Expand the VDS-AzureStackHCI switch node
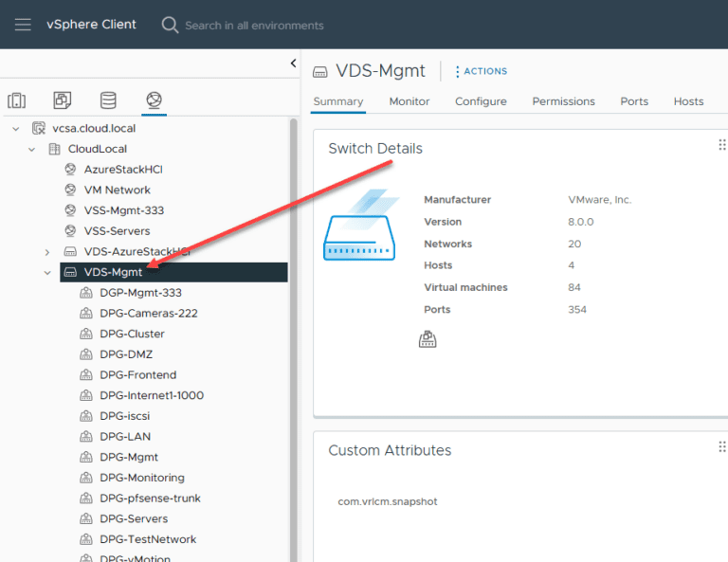 tap(46, 252)
